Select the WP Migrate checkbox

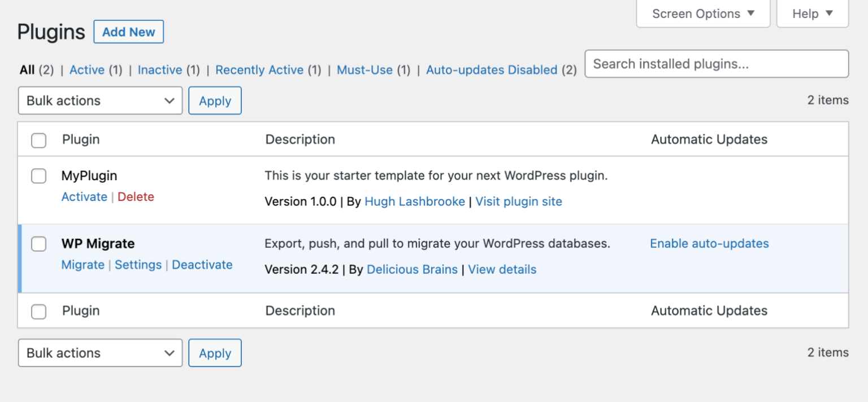[x=38, y=244]
